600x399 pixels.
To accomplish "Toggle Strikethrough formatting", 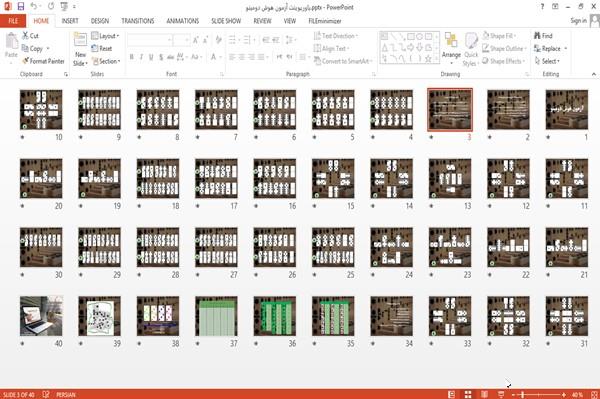I will [171, 57].
